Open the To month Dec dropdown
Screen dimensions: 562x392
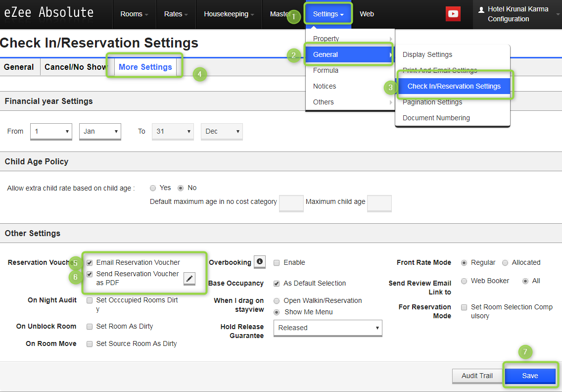coord(222,132)
